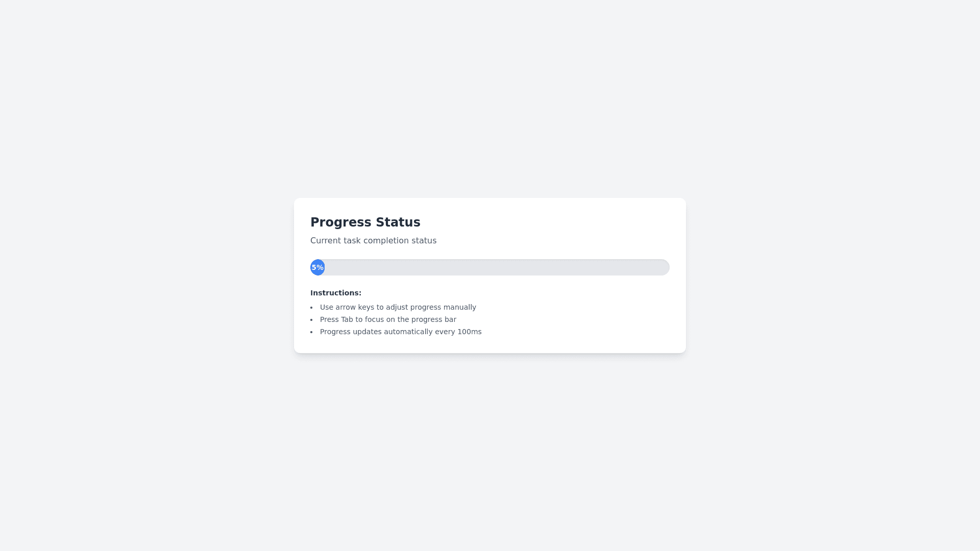This screenshot has height=551, width=980.
Task: Click the word "Tab" in the instructions
Action: [x=347, y=319]
